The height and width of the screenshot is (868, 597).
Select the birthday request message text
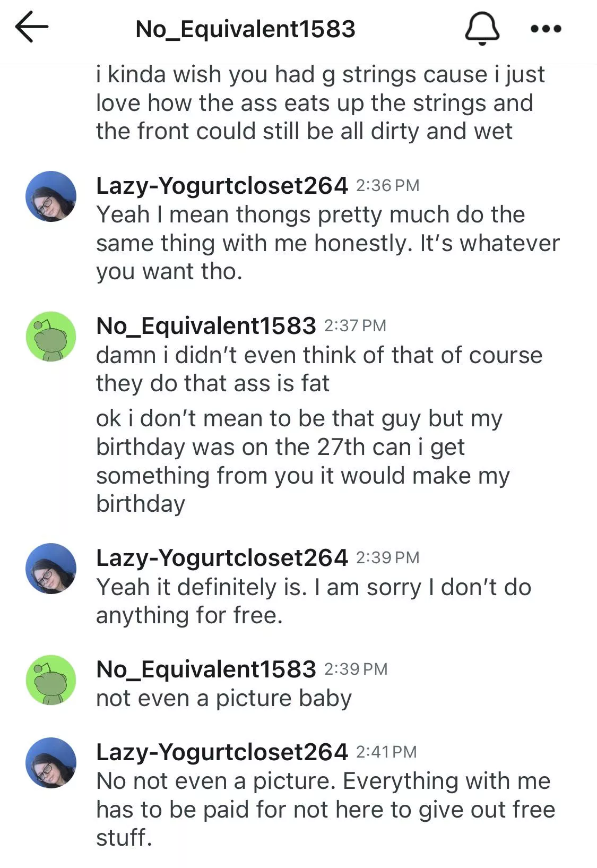click(x=302, y=461)
